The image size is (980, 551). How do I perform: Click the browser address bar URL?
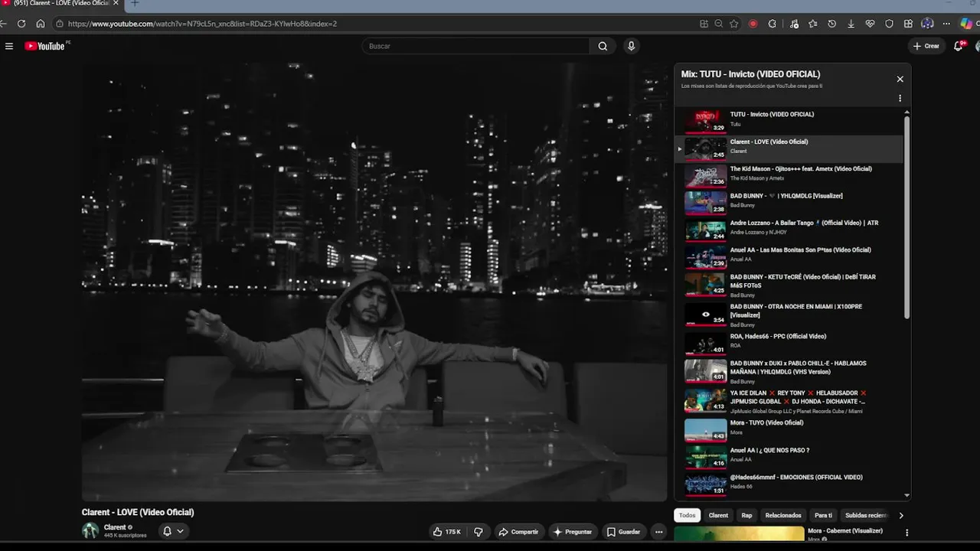pyautogui.click(x=202, y=24)
